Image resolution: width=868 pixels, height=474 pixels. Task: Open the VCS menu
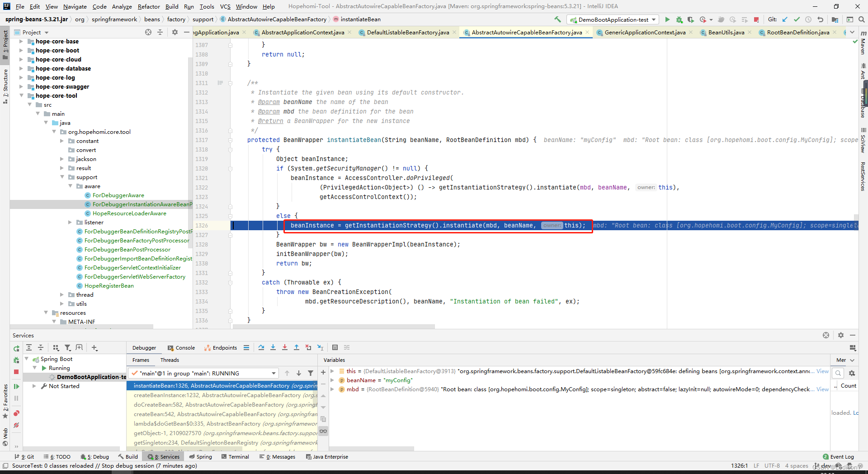click(x=225, y=6)
